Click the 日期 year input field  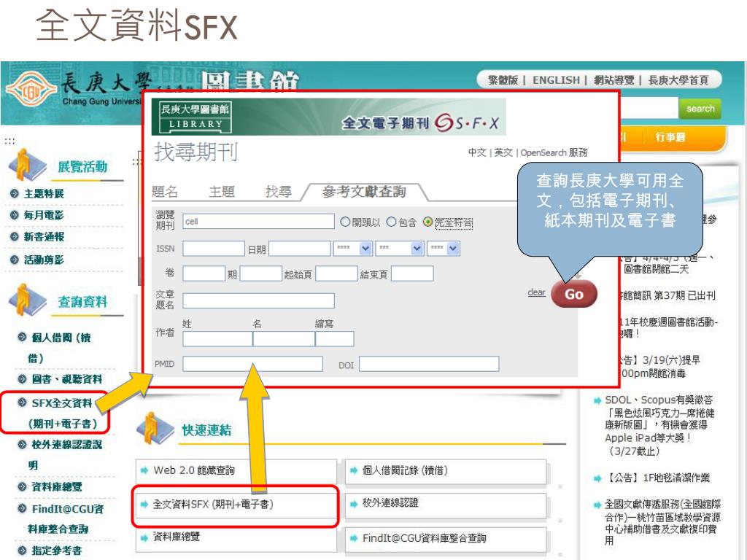pyautogui.click(x=300, y=249)
